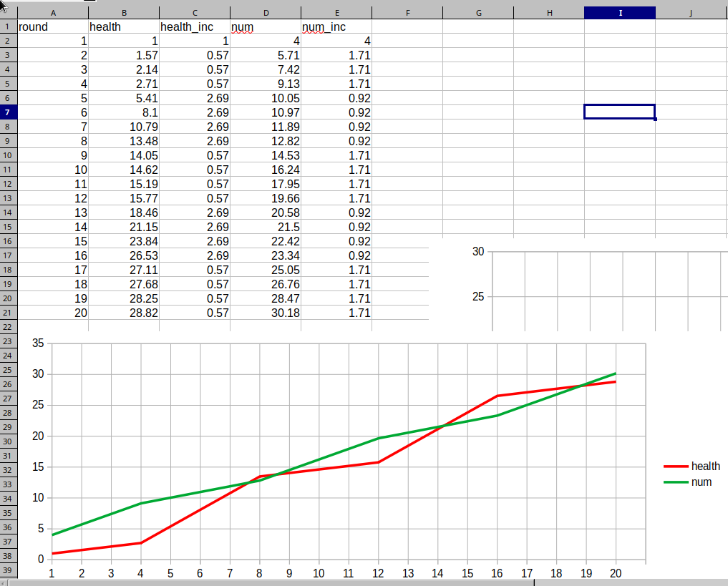This screenshot has height=586, width=728.
Task: Click the Select All corner box
Action: (9, 12)
